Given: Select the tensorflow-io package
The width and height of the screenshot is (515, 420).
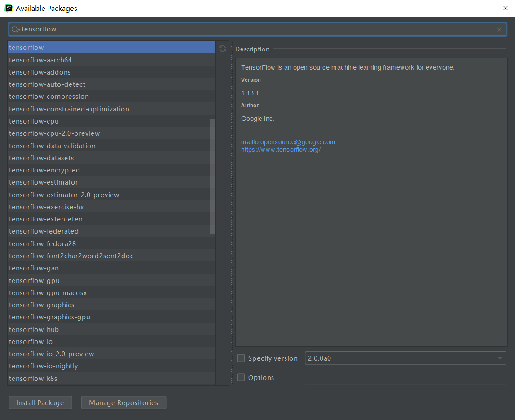Looking at the screenshot, I should (111, 342).
